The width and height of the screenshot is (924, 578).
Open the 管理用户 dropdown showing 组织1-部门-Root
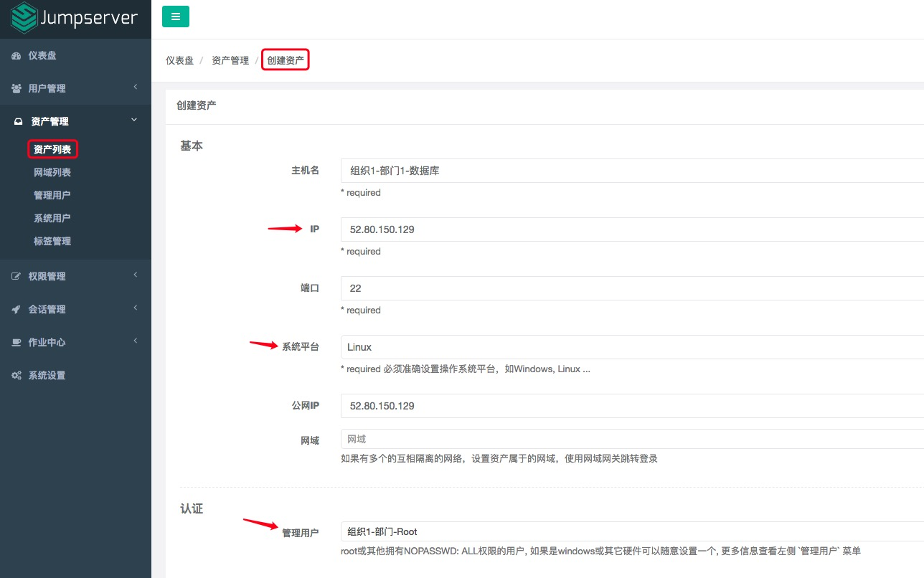tap(632, 531)
